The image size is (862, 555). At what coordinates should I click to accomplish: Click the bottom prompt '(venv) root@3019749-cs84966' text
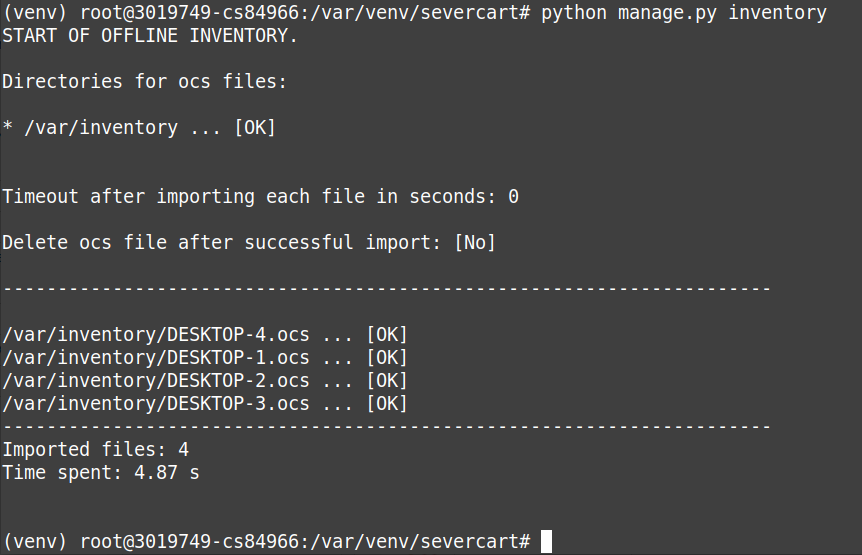click(x=156, y=541)
